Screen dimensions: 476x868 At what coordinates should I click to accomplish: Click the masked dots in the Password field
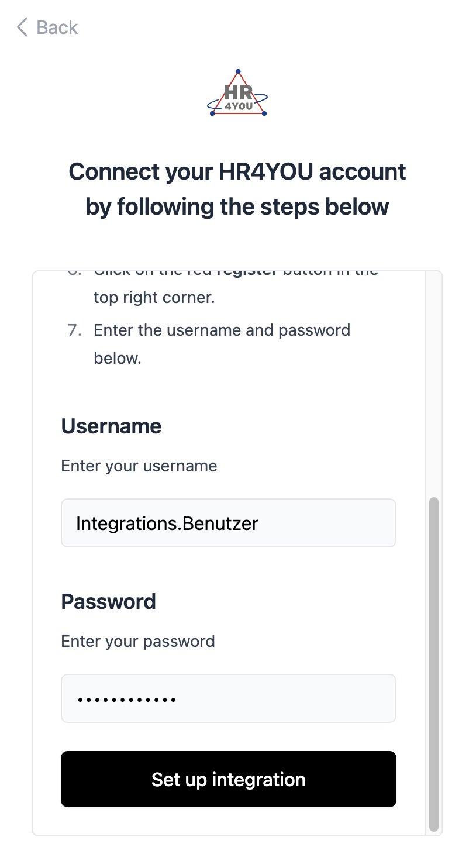pyautogui.click(x=127, y=699)
